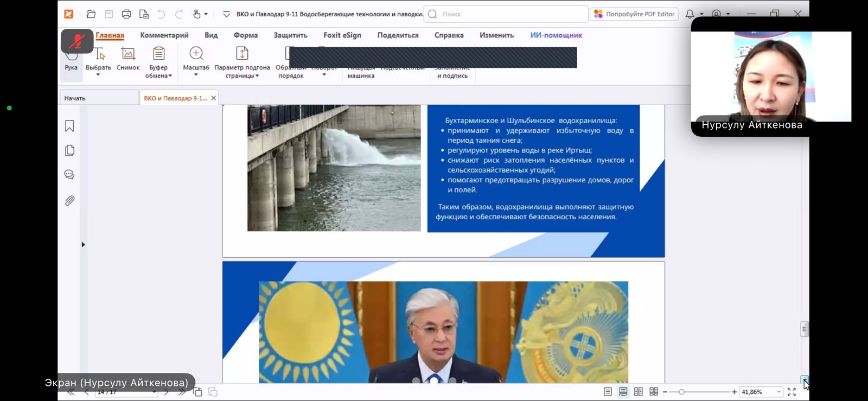Select the Снимок snapshot tool
Image resolution: width=868 pixels, height=401 pixels.
(x=128, y=59)
